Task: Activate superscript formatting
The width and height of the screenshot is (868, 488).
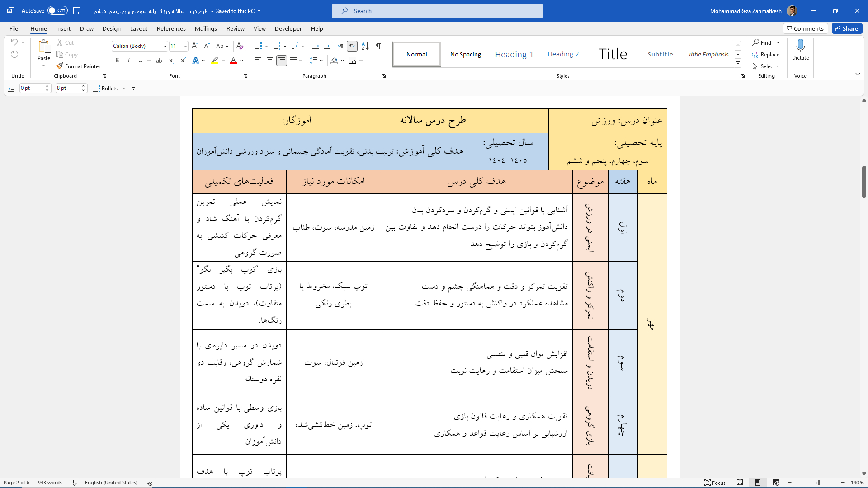Action: [x=182, y=60]
